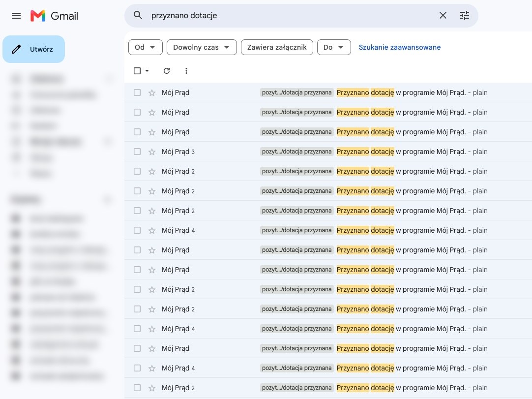Open Szukanie zaawansowane advanced search
The height and width of the screenshot is (399, 532).
point(400,47)
